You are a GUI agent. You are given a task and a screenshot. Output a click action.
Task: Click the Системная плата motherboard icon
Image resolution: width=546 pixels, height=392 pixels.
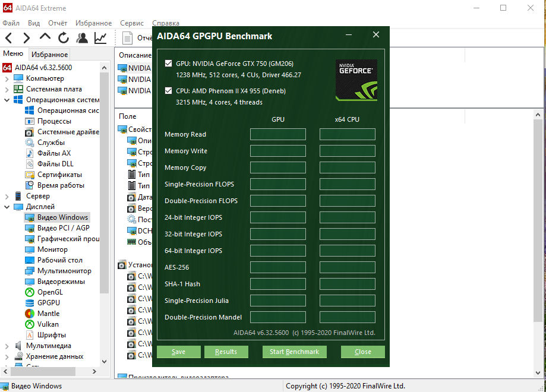pos(18,89)
